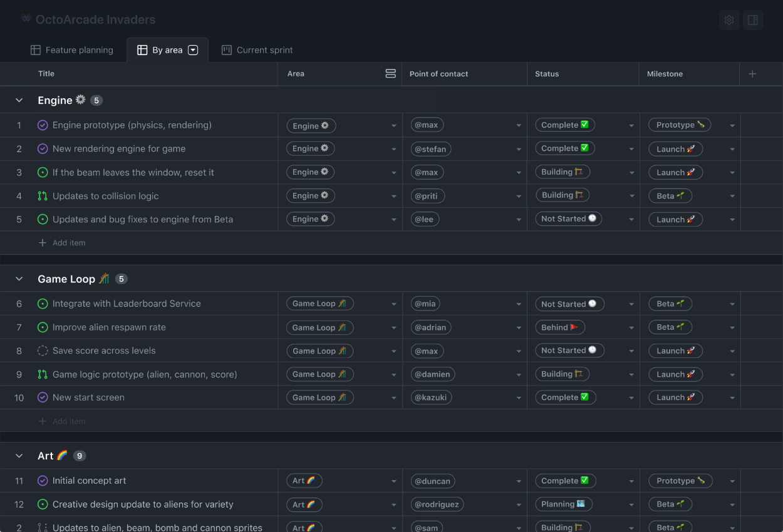783x532 pixels.
Task: Collapse the Art group
Action: click(x=18, y=456)
